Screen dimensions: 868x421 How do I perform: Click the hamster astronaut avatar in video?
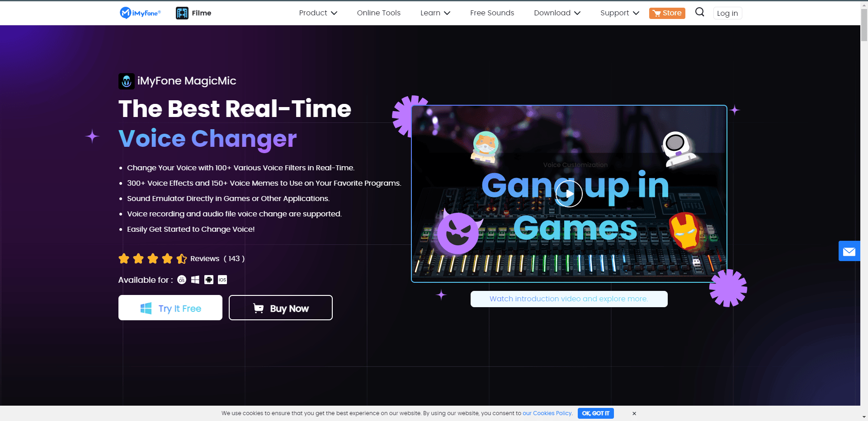pos(485,147)
